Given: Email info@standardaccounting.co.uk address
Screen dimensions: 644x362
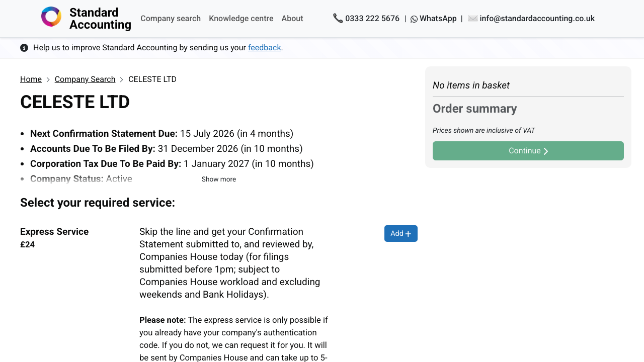Looking at the screenshot, I should point(537,19).
